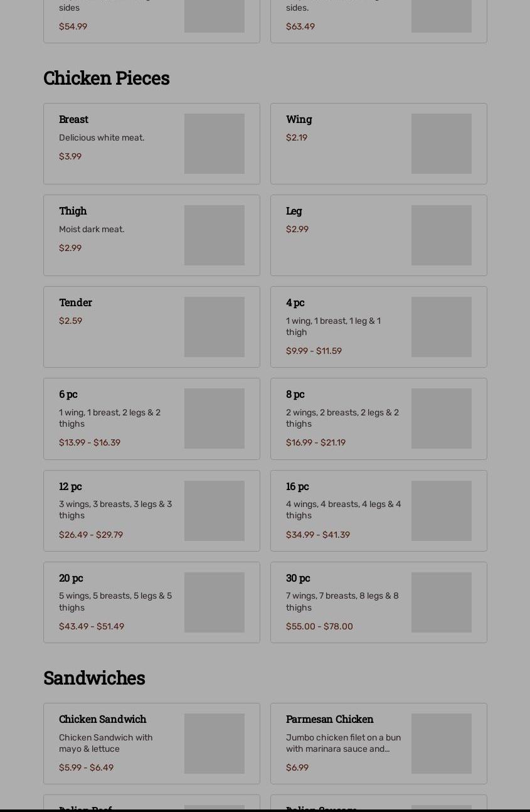Click the 16 pc item thumbnail
Image resolution: width=530 pixels, height=812 pixels.
point(441,511)
